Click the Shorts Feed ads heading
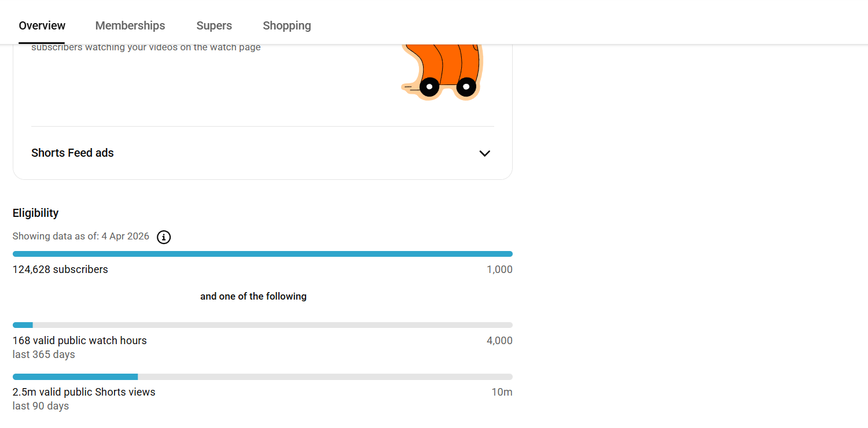 point(72,153)
